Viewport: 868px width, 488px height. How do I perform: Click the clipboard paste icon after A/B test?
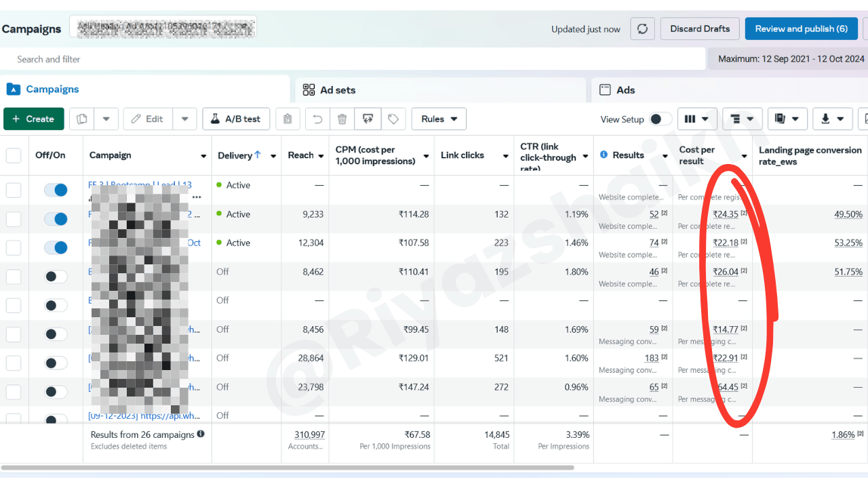(x=288, y=119)
